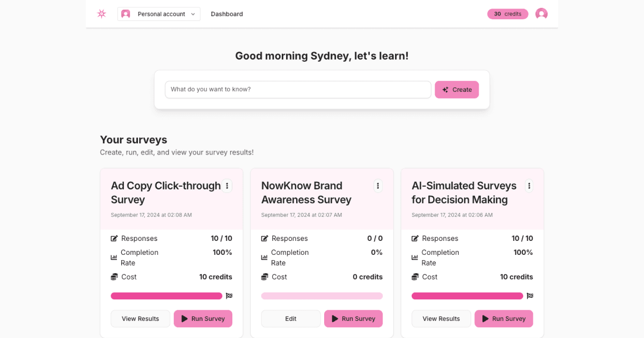This screenshot has height=338, width=644.
Task: Click progress bar on AI-Simulated Surveys card
Action: point(467,296)
